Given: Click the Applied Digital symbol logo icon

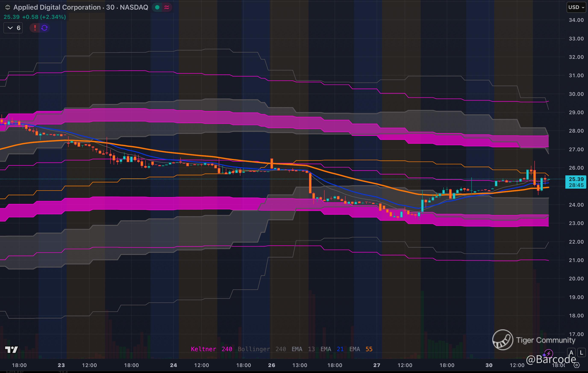Looking at the screenshot, I should [x=7, y=7].
